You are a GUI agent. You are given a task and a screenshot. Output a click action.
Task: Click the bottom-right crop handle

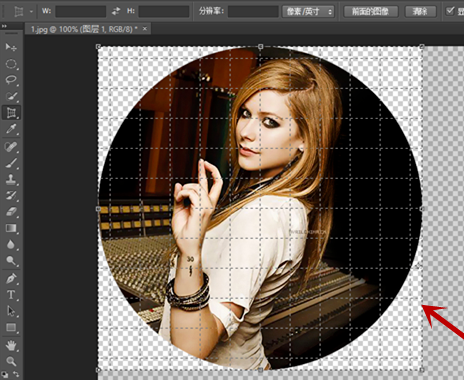[x=422, y=370]
